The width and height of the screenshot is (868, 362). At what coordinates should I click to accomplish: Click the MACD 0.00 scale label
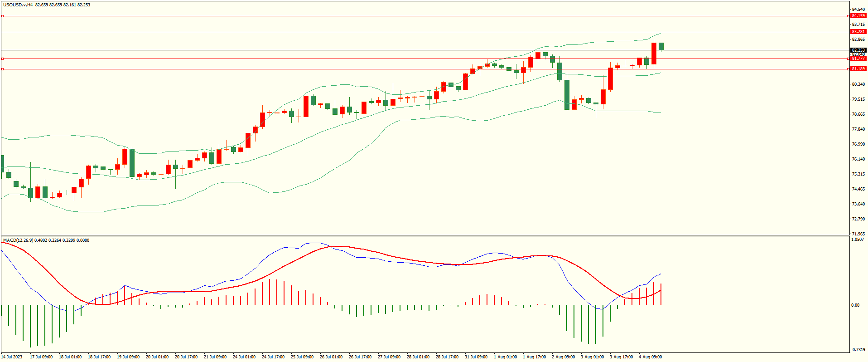[x=855, y=305]
